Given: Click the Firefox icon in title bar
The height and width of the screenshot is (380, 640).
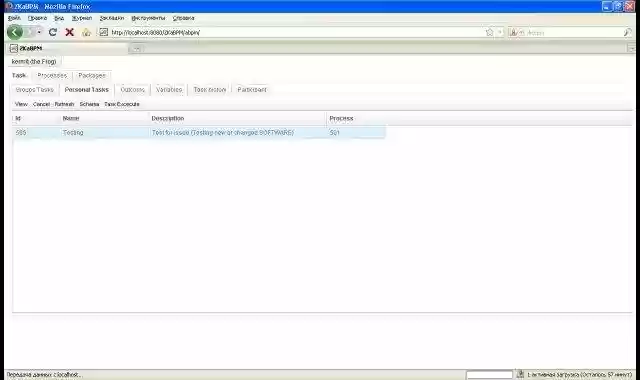Looking at the screenshot, I should pyautogui.click(x=9, y=6).
